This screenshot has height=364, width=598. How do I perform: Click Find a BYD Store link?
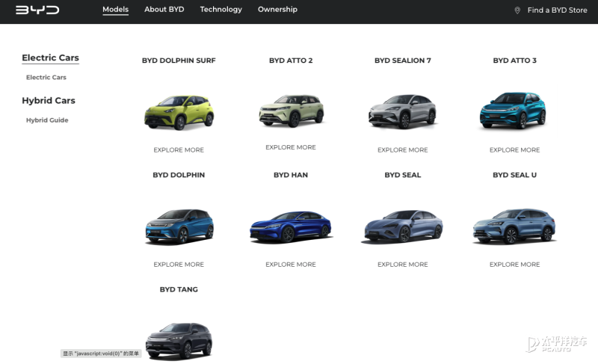coord(557,10)
